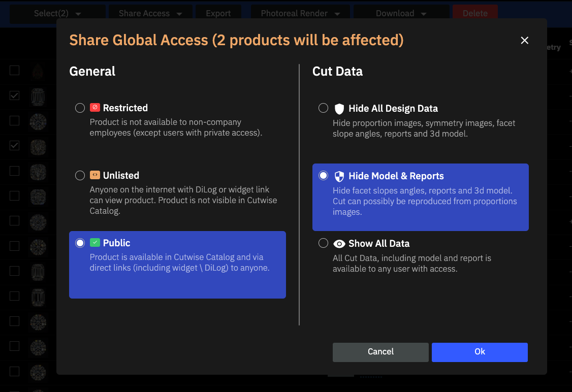572x392 pixels.
Task: Click the Unlisted option title text
Action: (x=121, y=175)
